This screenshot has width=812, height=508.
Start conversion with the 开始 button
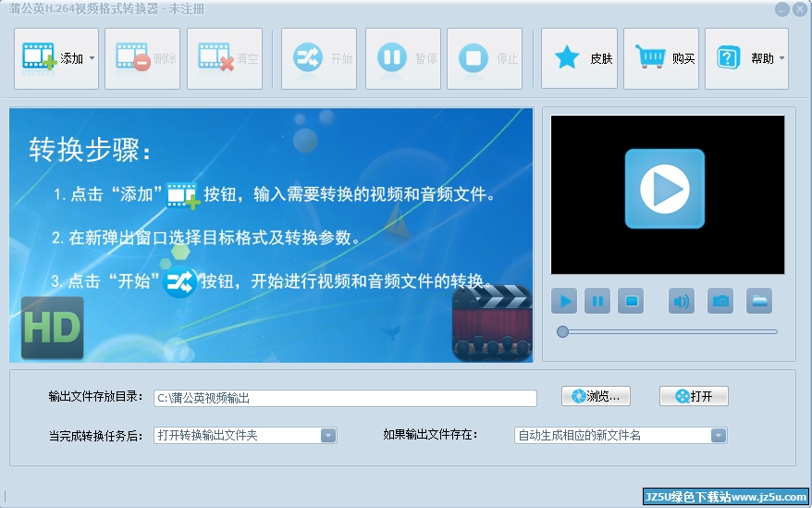[x=319, y=58]
